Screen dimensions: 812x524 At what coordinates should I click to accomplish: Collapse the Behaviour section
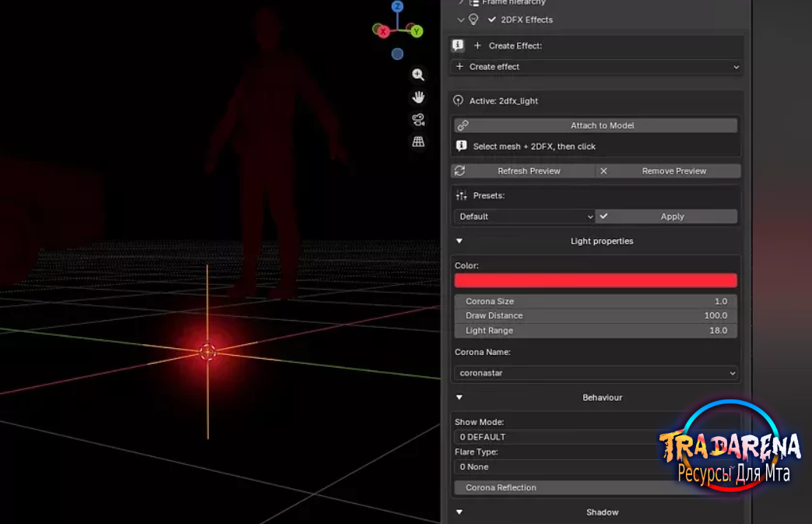pos(459,398)
